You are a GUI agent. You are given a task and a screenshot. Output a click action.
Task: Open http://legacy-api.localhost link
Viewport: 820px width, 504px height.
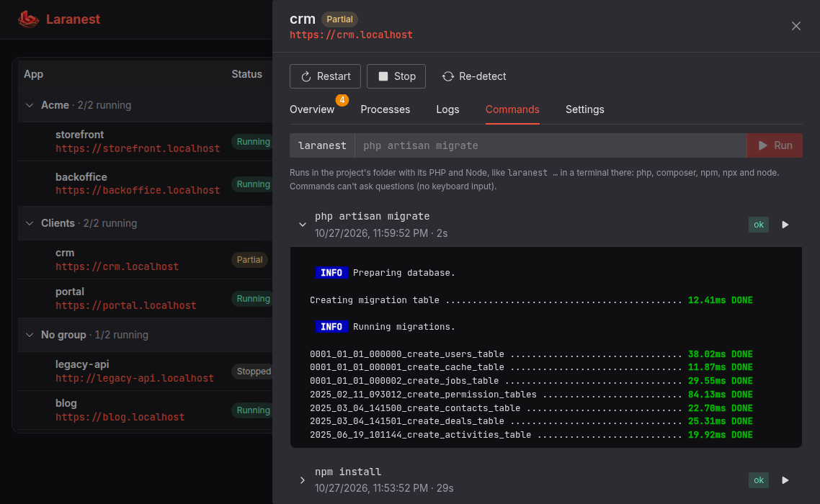point(135,378)
